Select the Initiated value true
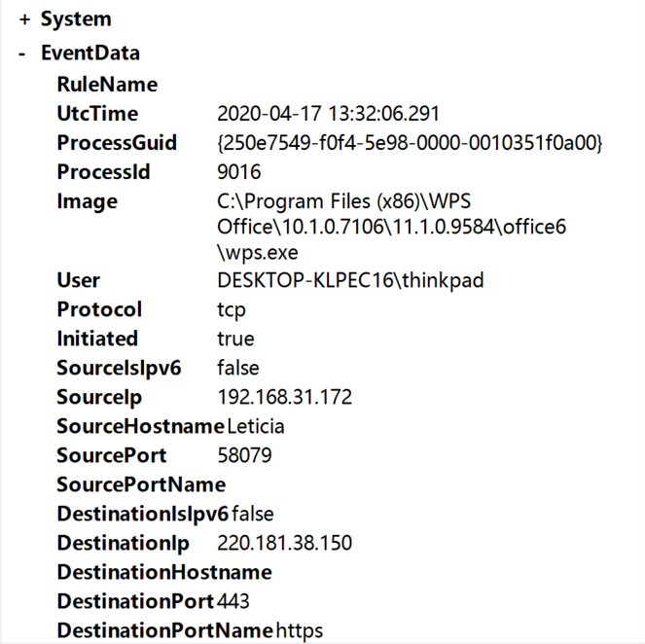Image resolution: width=645 pixels, height=644 pixels. click(x=235, y=339)
